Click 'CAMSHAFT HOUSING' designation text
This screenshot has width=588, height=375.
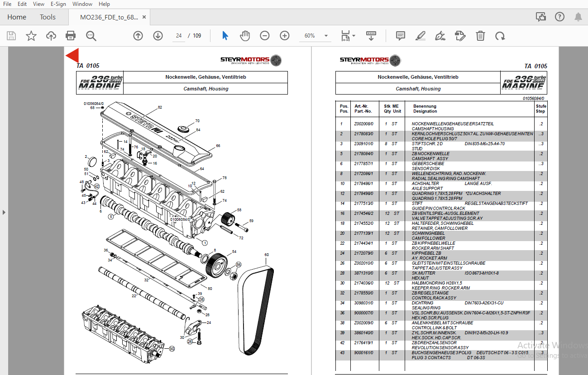[432, 128]
